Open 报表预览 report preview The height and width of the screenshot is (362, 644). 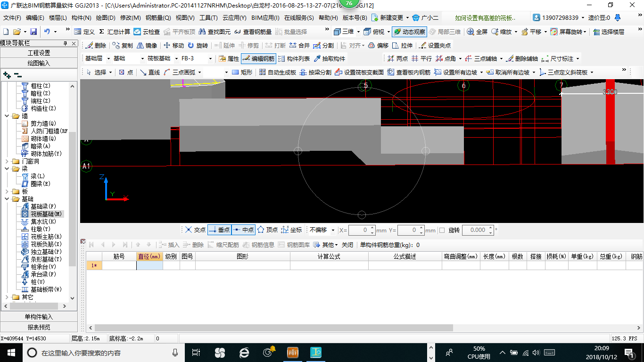click(39, 327)
